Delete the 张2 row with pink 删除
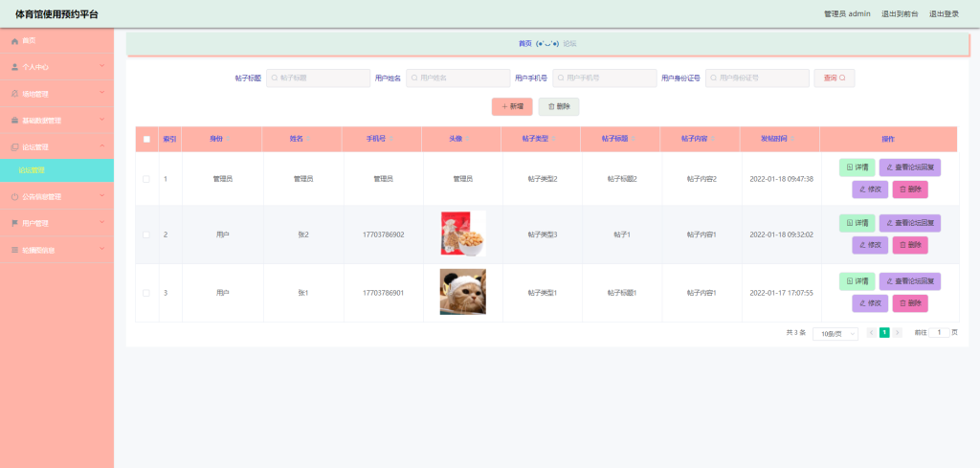This screenshot has height=468, width=980. [910, 245]
